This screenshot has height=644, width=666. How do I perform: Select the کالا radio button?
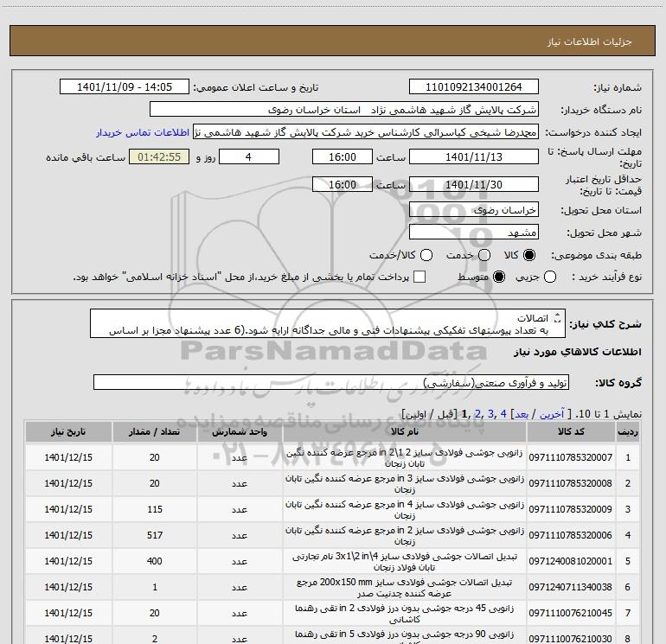click(x=530, y=255)
